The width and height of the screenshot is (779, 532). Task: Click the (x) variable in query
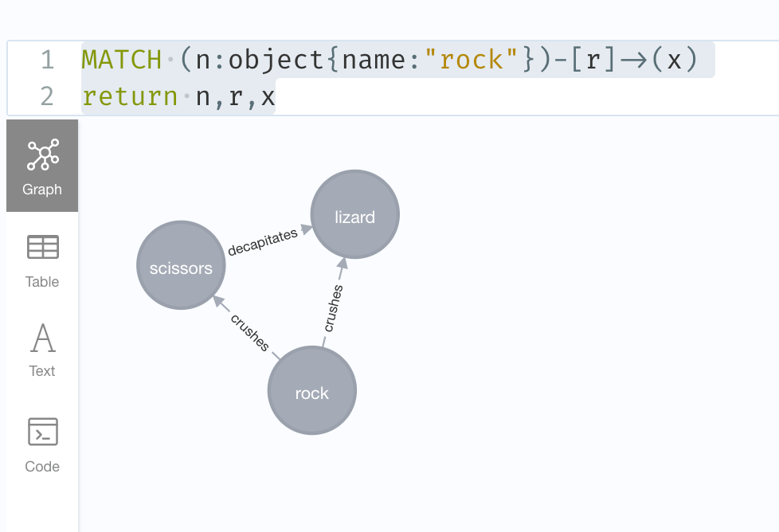[674, 60]
